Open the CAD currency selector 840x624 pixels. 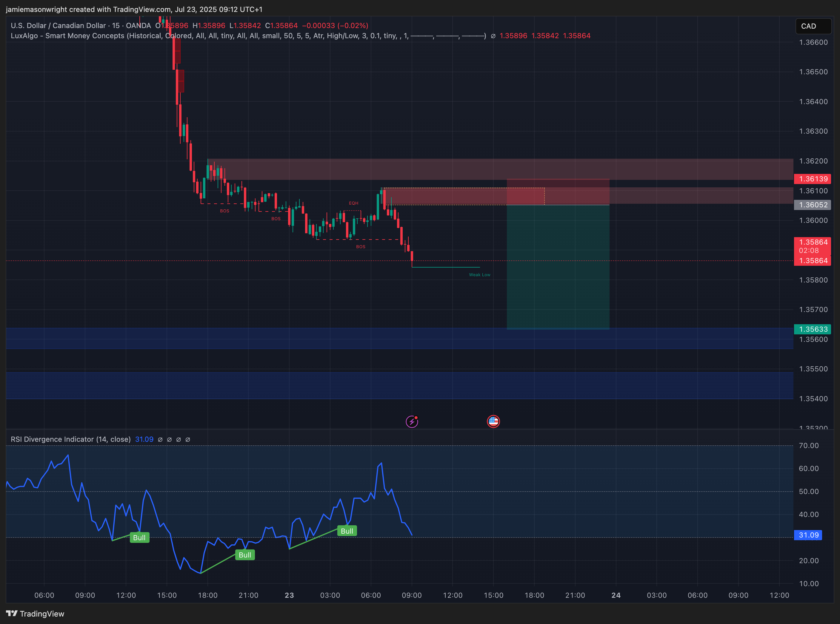(813, 26)
